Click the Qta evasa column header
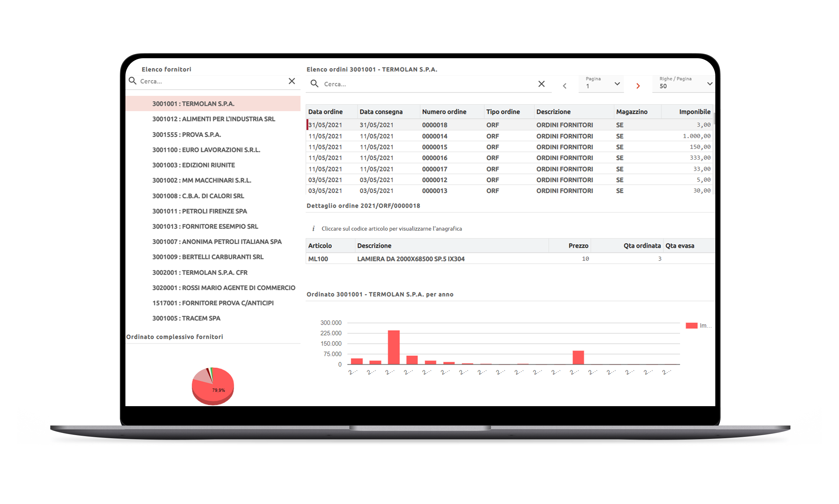The height and width of the screenshot is (504, 839). point(689,246)
